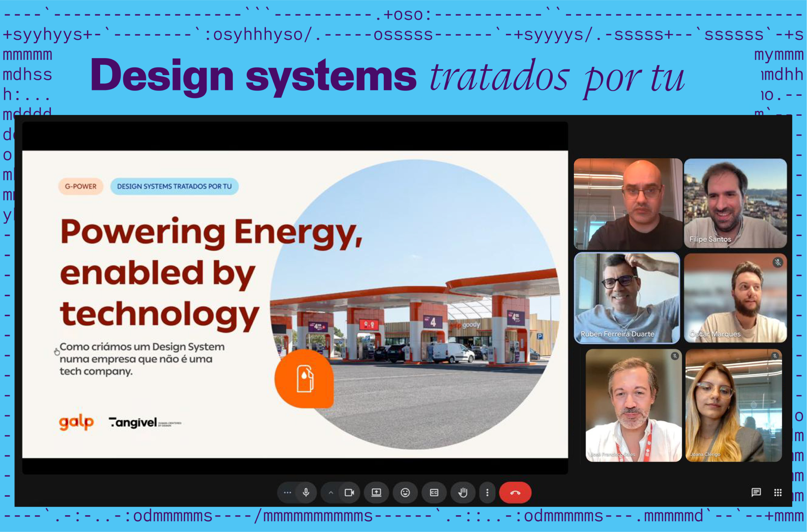Turn off the camera button
This screenshot has width=807, height=532.
point(349,492)
